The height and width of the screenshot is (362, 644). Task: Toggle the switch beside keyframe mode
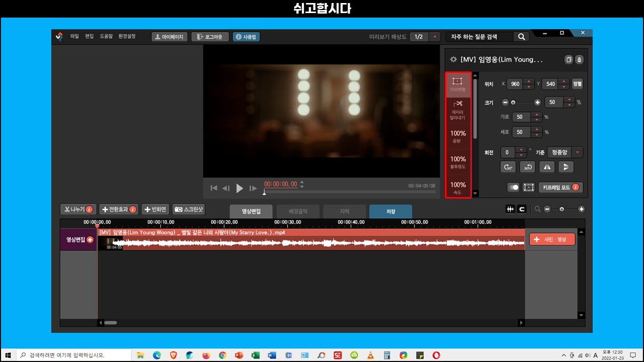513,188
